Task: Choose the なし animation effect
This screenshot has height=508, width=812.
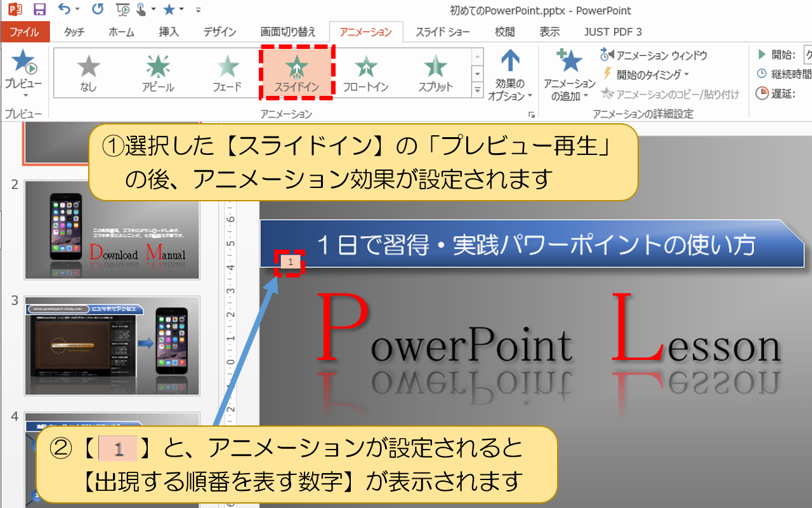Action: point(89,72)
